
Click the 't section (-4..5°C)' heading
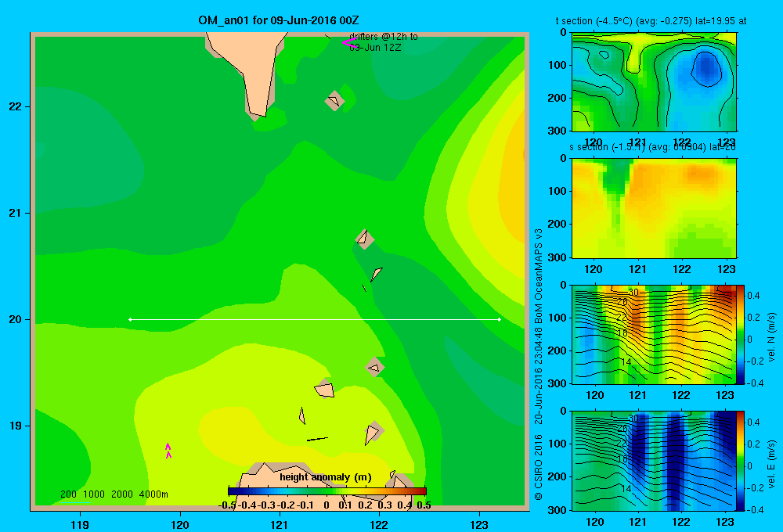[x=594, y=21]
